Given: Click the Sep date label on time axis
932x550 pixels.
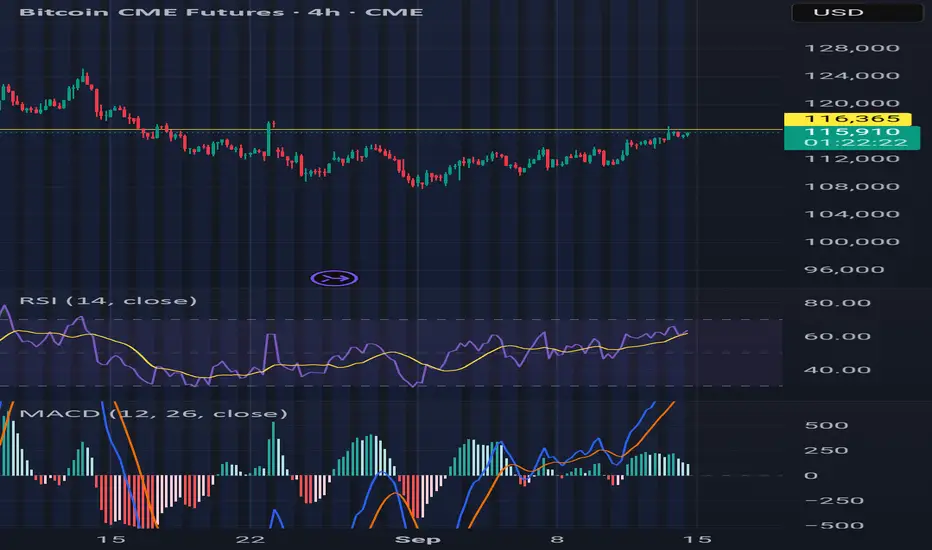Looking at the screenshot, I should coord(418,539).
